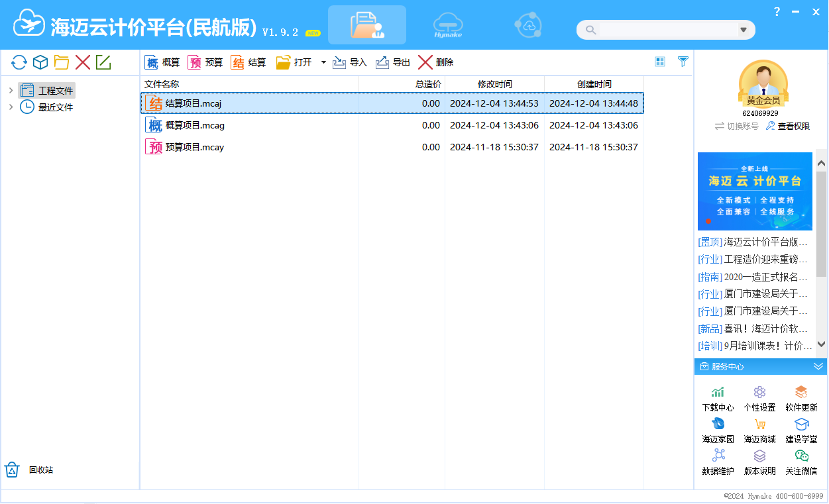The image size is (829, 504).
Task: Click the 概算项目.mcag file icon
Action: [x=154, y=125]
